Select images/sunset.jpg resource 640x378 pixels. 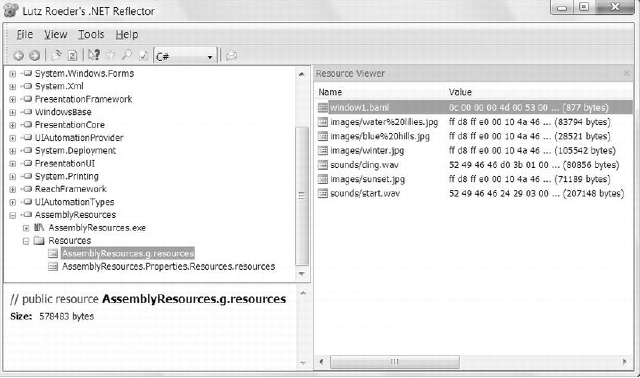(x=367, y=179)
